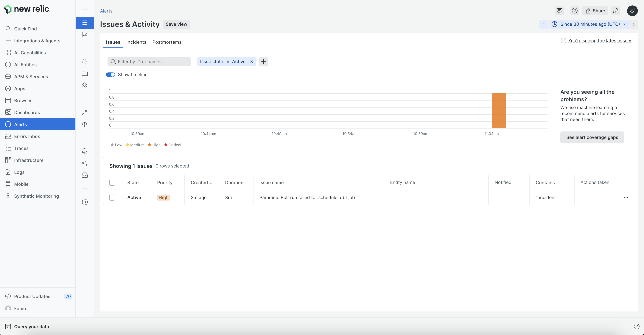Open the row actions ellipsis menu

(626, 198)
